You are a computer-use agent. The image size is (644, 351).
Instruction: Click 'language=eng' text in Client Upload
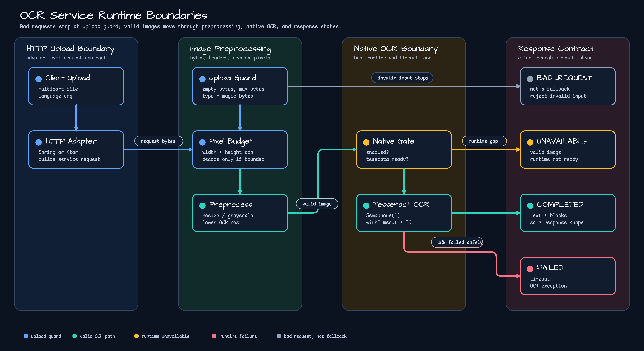coord(55,96)
